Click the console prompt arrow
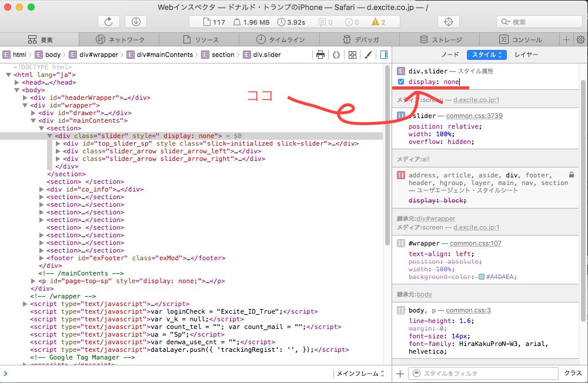This screenshot has height=383, width=588. tap(5, 374)
